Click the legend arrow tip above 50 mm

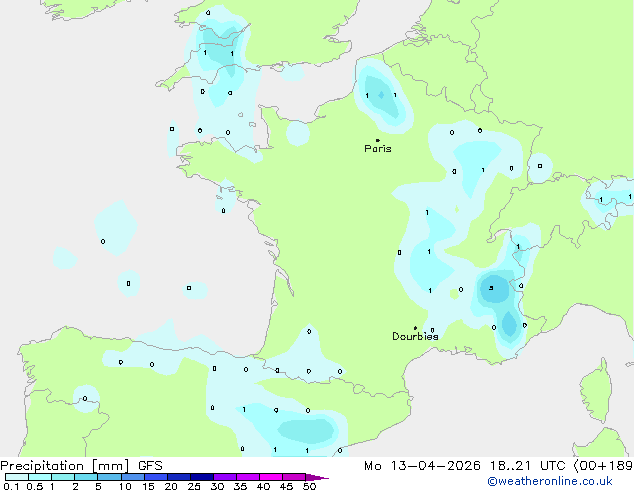[x=317, y=477]
